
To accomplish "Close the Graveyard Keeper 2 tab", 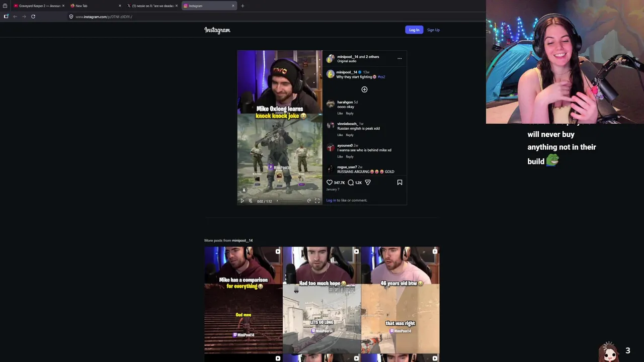I will [63, 6].
